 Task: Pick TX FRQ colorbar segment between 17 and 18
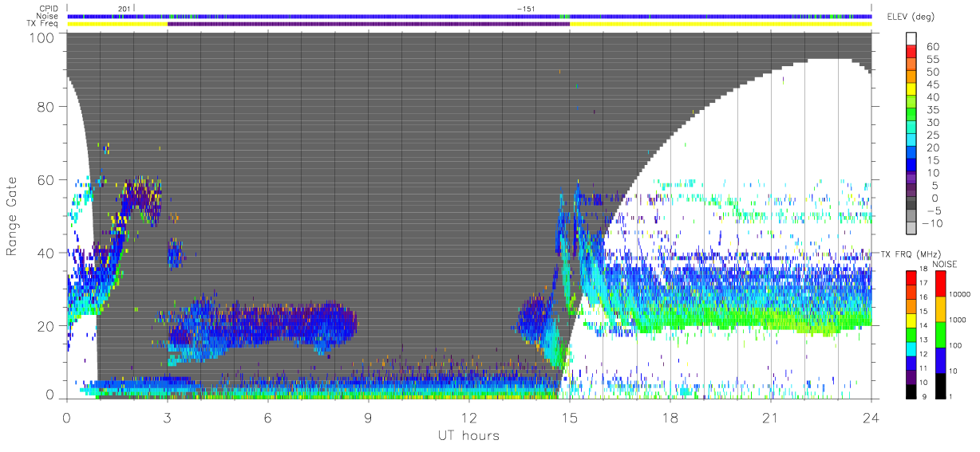click(911, 277)
